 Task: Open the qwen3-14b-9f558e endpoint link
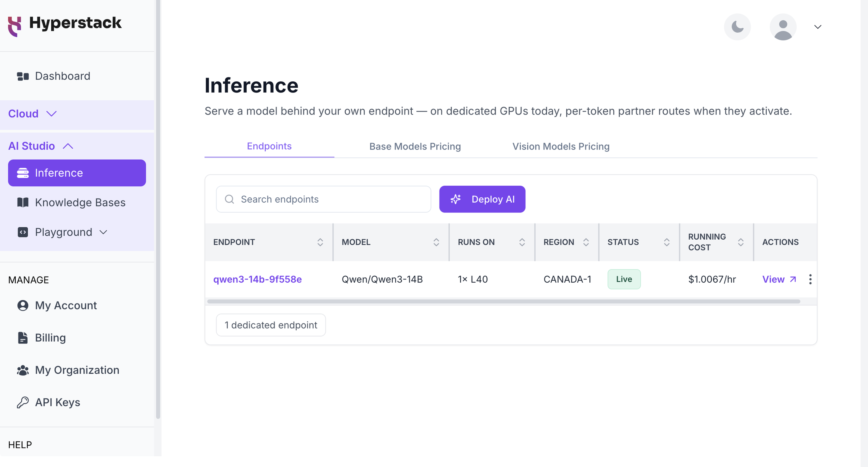tap(258, 279)
